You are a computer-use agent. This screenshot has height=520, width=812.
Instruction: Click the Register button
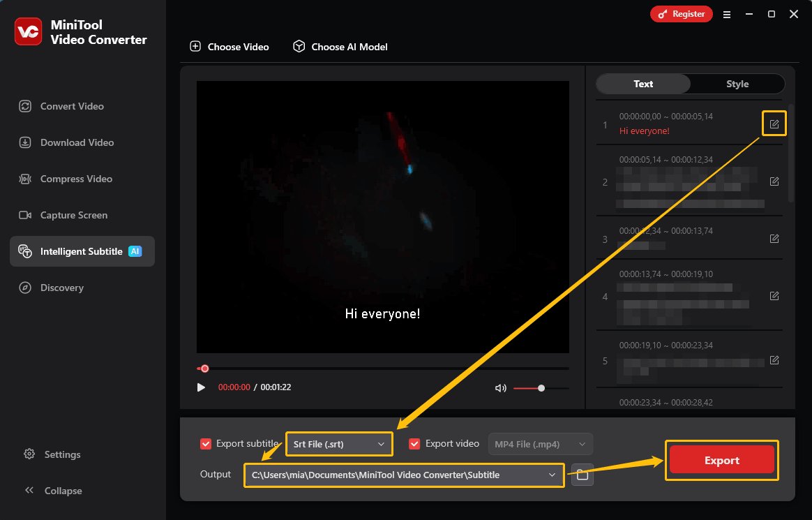pyautogui.click(x=681, y=13)
